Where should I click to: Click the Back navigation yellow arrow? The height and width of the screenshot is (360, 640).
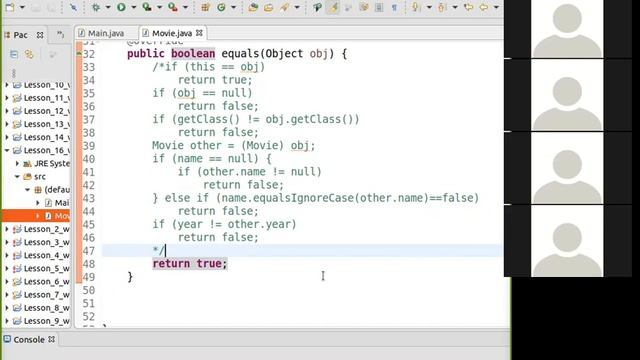point(484,7)
